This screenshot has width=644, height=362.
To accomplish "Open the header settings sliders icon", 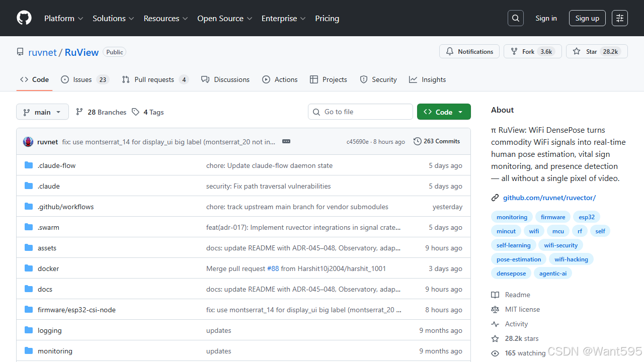I will pyautogui.click(x=620, y=18).
